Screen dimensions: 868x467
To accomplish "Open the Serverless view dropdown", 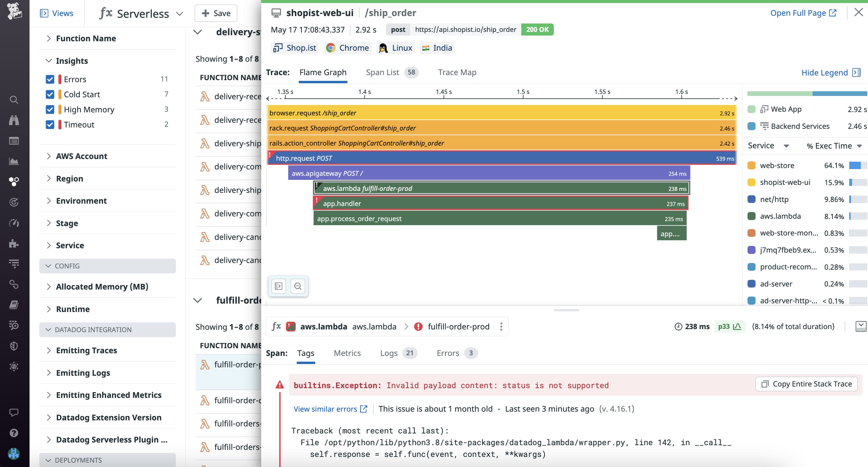I will coord(180,14).
